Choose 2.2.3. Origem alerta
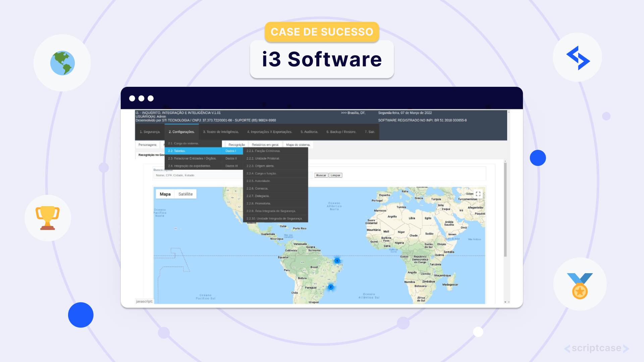 point(275,166)
